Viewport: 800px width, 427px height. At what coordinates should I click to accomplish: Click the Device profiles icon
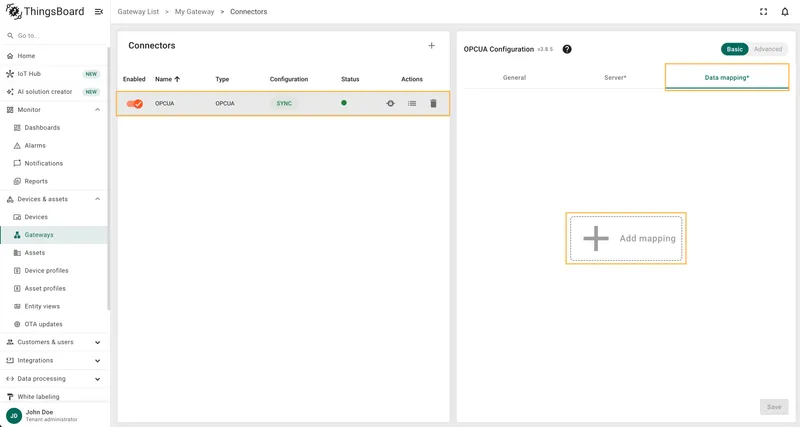click(x=17, y=270)
